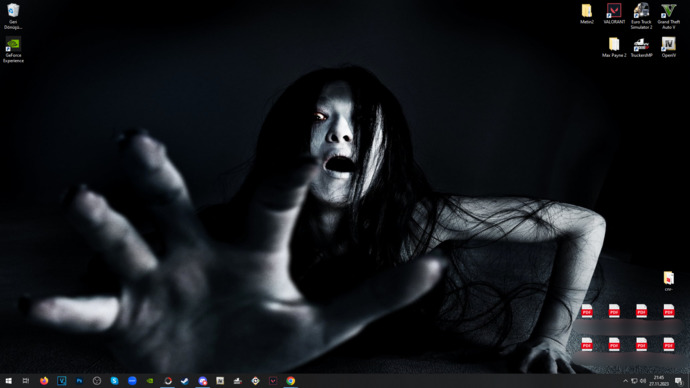Open the volume control in system tray
This screenshot has width=690, height=388.
click(643, 381)
